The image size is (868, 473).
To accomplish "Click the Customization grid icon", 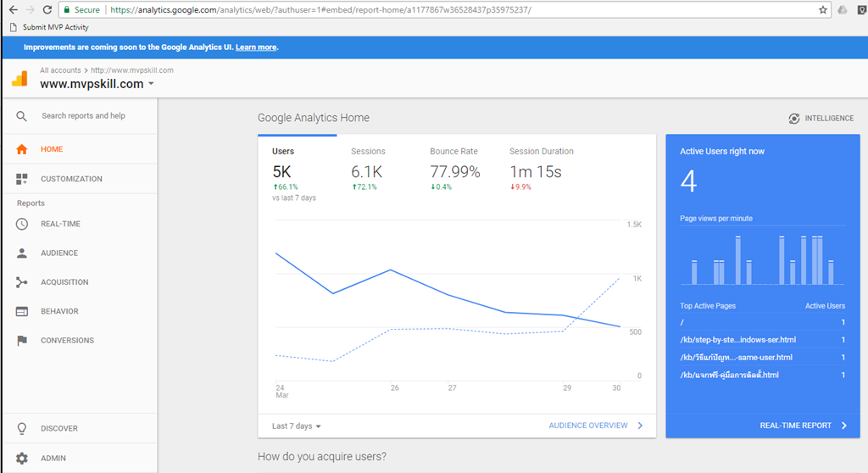I will 21,179.
